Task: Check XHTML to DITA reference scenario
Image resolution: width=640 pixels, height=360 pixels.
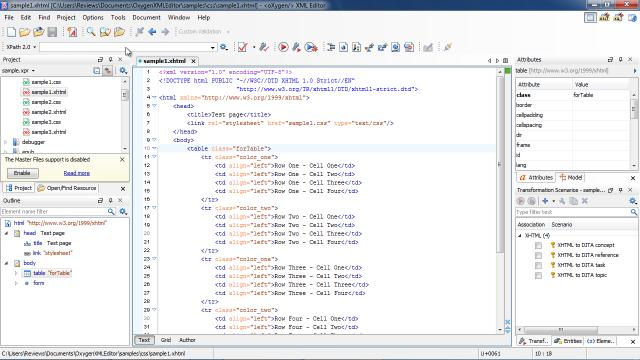Action: pyautogui.click(x=538, y=255)
